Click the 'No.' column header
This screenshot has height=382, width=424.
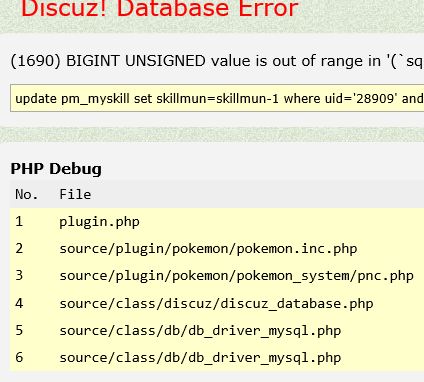point(27,194)
